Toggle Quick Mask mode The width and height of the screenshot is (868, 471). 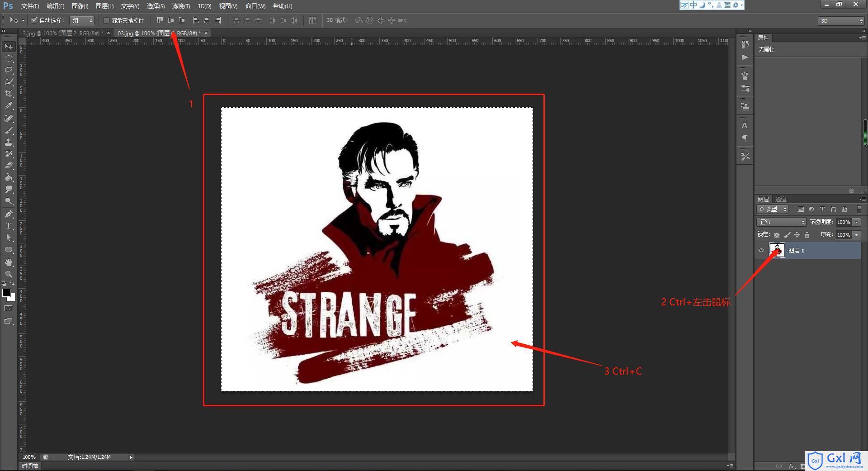(9, 309)
